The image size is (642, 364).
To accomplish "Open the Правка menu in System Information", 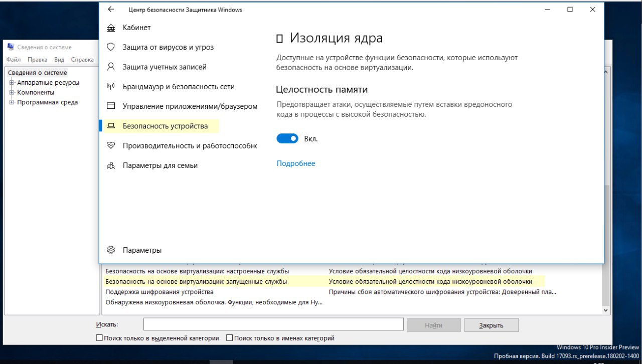I will (x=38, y=60).
